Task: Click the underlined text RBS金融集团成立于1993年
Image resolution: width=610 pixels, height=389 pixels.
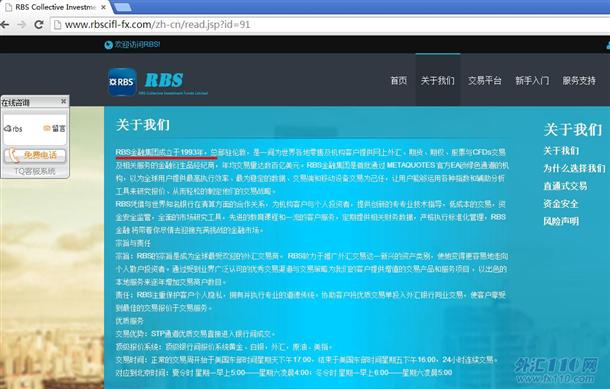Action: (160, 152)
